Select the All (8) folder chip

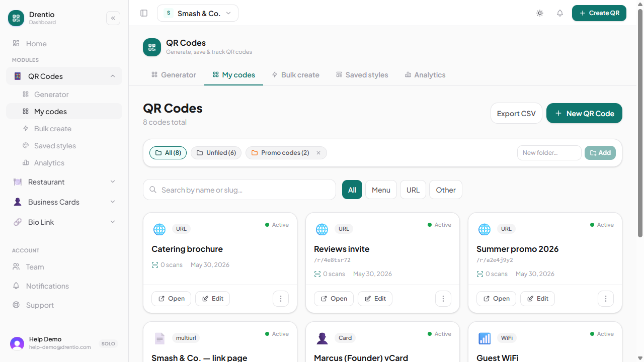pos(168,153)
